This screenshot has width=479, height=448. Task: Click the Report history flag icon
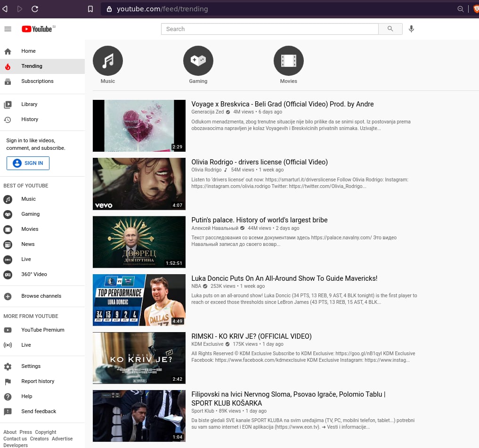[8, 382]
